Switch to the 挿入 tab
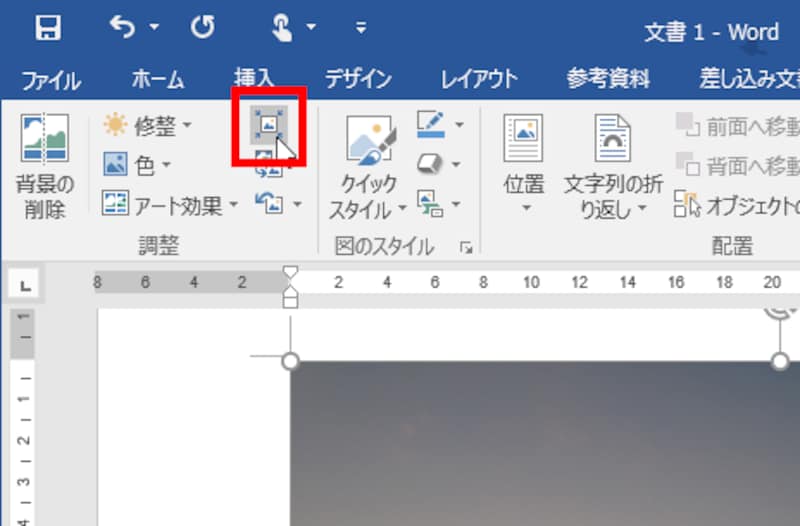This screenshot has width=800, height=526. [x=254, y=78]
